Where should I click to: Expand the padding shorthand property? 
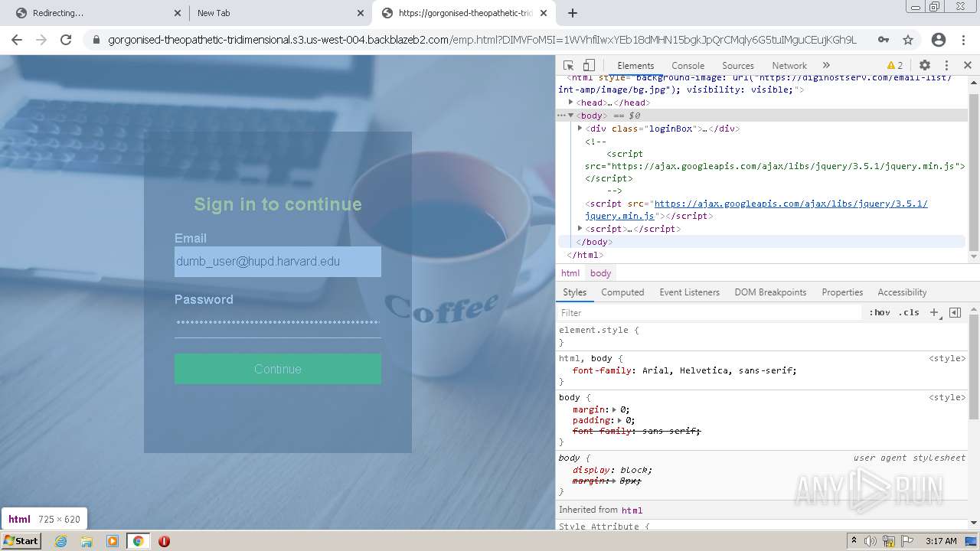pos(620,421)
